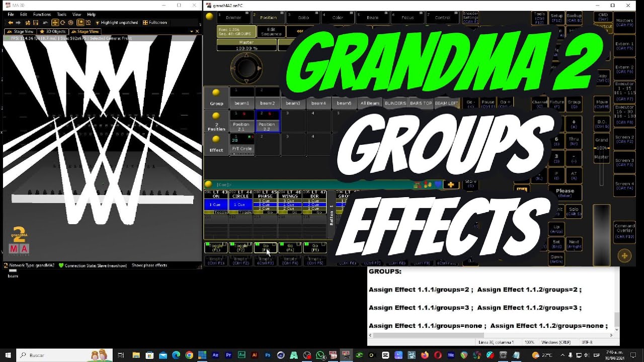
Task: Click the back arrow in MA 3D toolbar
Action: 10,23
